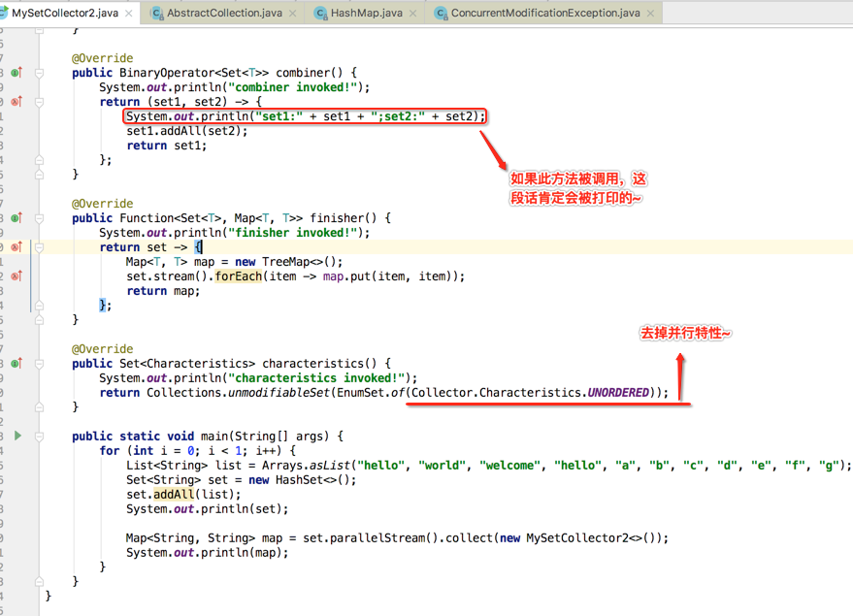The height and width of the screenshot is (616, 853).
Task: Switch to the MySetCollector2.java tab
Action: 65,13
